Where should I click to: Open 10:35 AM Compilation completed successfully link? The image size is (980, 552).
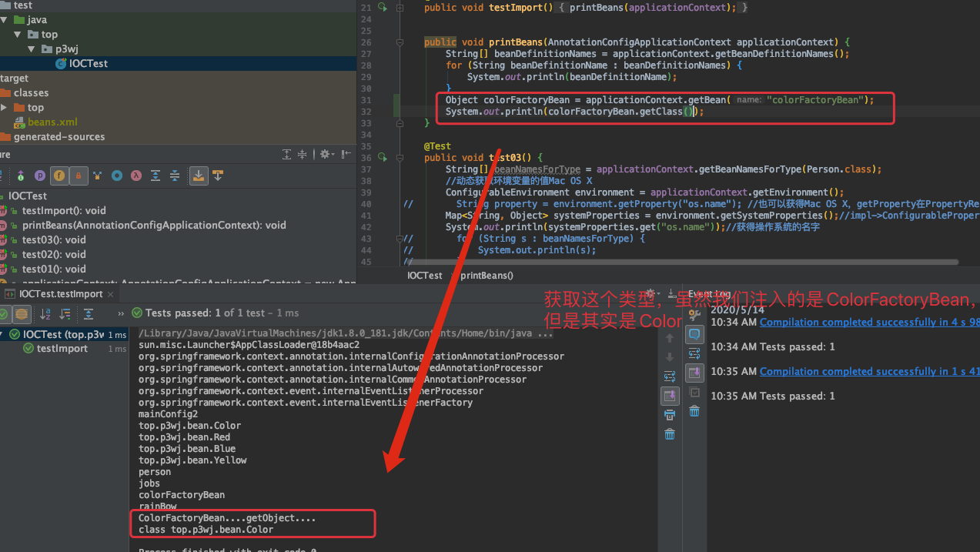(x=870, y=372)
